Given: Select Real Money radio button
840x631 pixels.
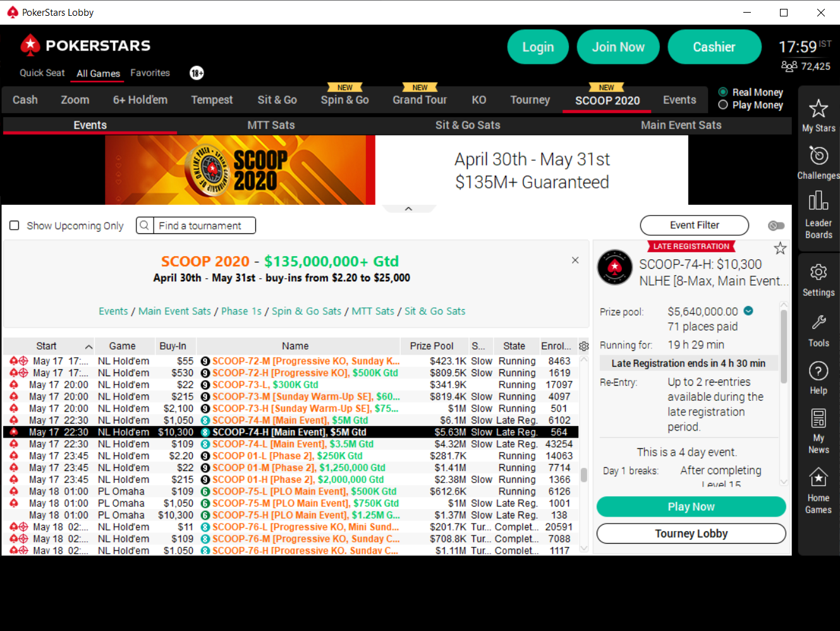Looking at the screenshot, I should pyautogui.click(x=723, y=92).
